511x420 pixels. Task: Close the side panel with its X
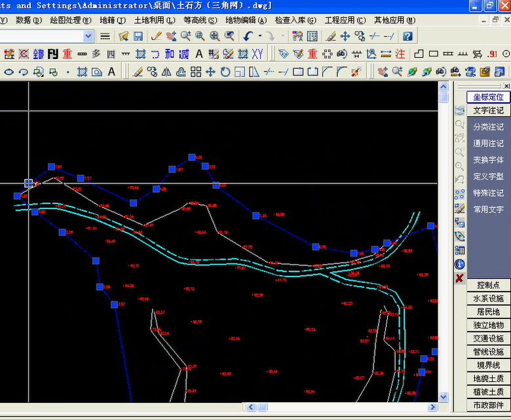coord(506,86)
